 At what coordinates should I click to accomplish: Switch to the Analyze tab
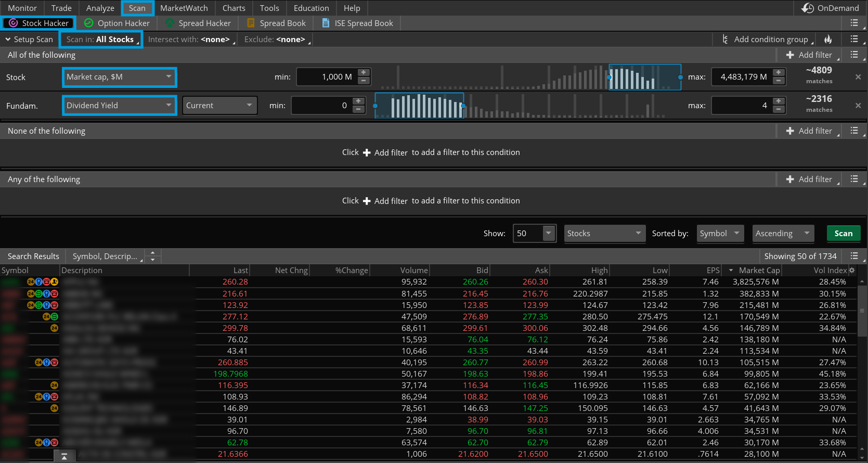[100, 8]
